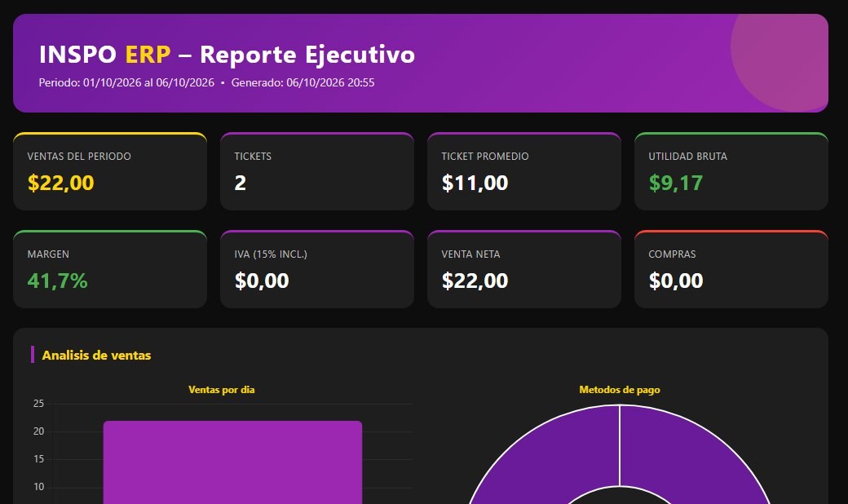Click the $0,00 value under IVA

pos(262,281)
